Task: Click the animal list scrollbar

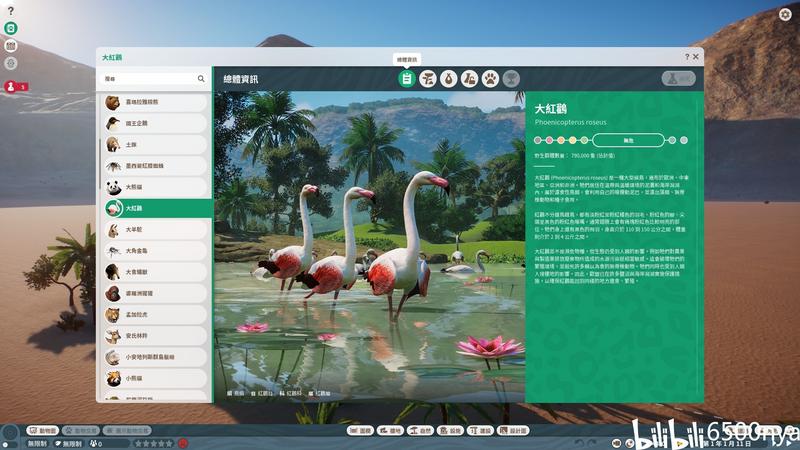Action: (x=99, y=163)
